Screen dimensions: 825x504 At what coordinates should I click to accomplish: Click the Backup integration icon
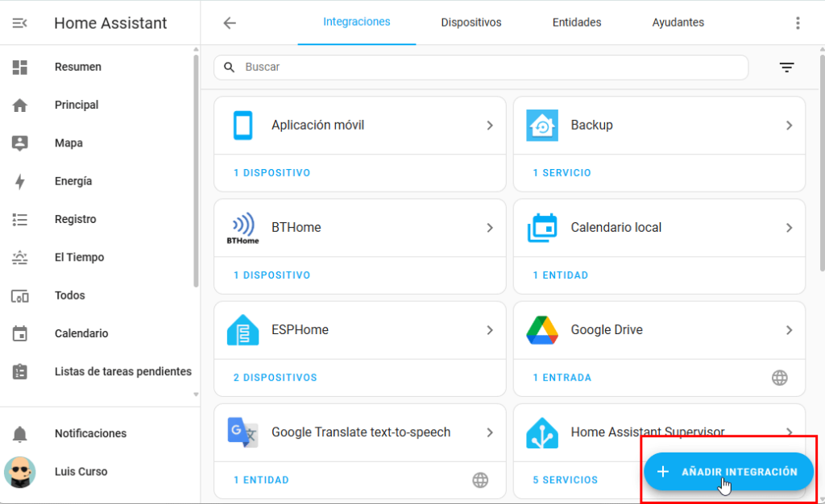(x=542, y=126)
